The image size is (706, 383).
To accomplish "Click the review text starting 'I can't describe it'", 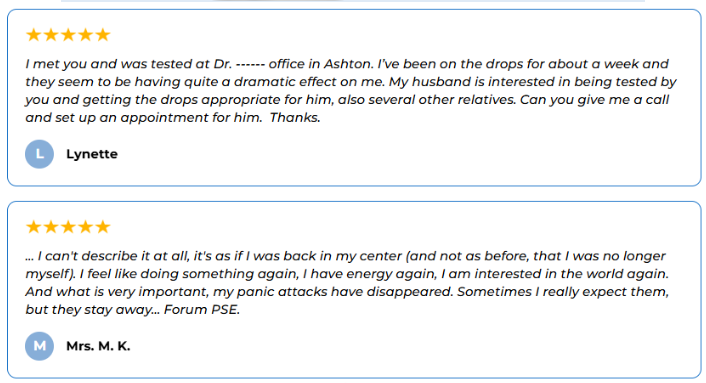I will tap(347, 283).
